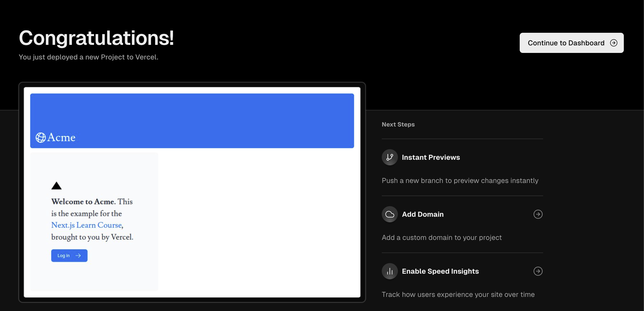The width and height of the screenshot is (644, 311).
Task: Click blank white area of the deployment preview
Action: click(257, 222)
